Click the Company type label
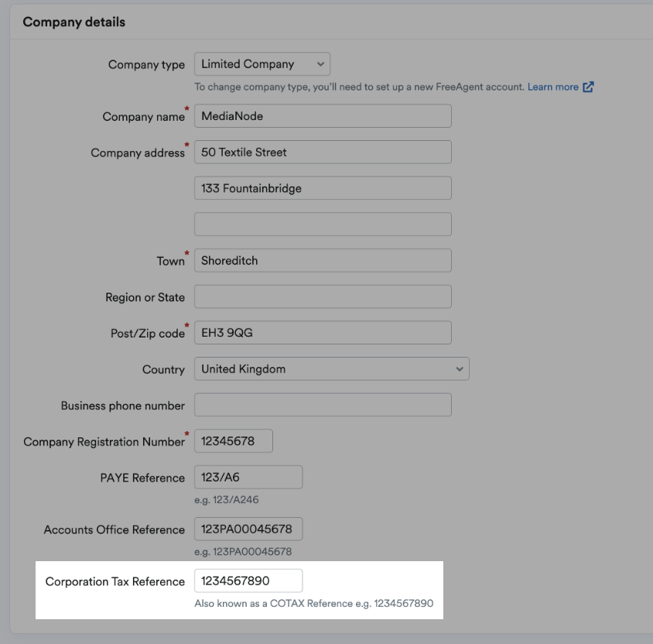The height and width of the screenshot is (644, 653). (x=146, y=64)
